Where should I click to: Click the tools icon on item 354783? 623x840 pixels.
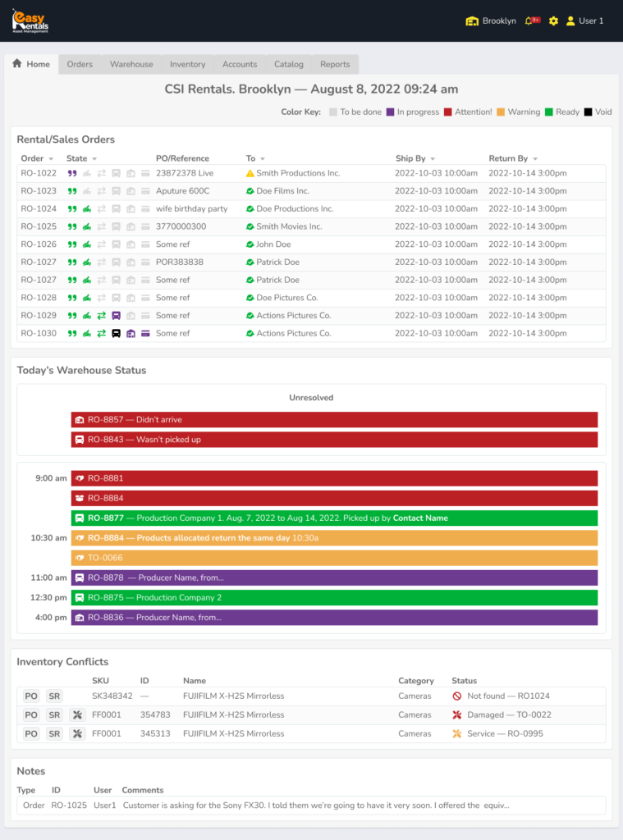pos(77,715)
